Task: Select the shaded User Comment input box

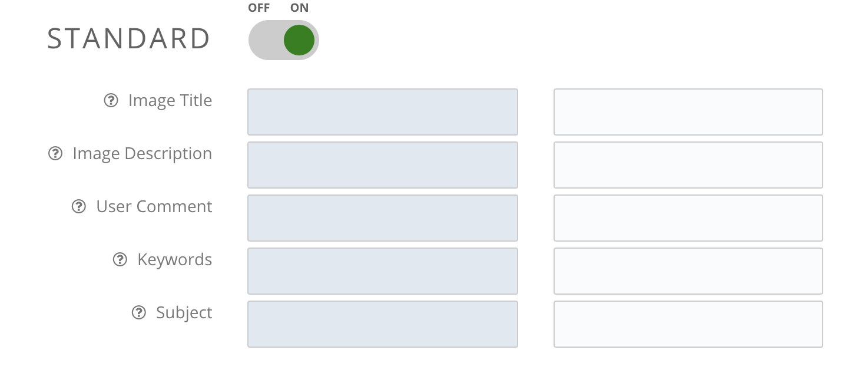Action: 383,218
